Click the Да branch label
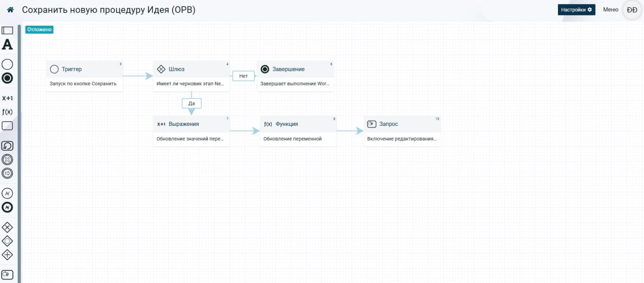 click(x=192, y=103)
